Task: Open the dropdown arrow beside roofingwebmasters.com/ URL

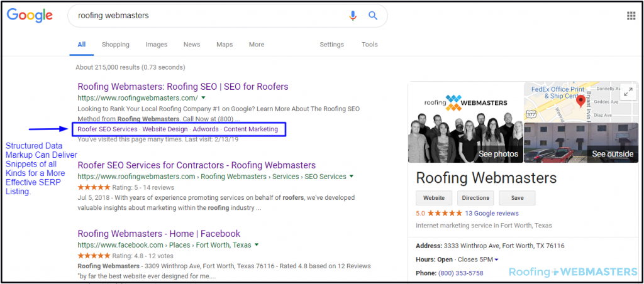Action: coord(203,97)
